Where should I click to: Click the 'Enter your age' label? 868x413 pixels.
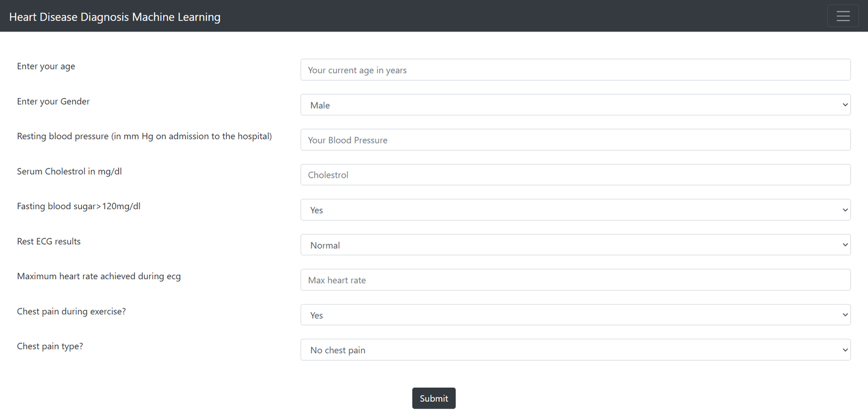click(46, 66)
